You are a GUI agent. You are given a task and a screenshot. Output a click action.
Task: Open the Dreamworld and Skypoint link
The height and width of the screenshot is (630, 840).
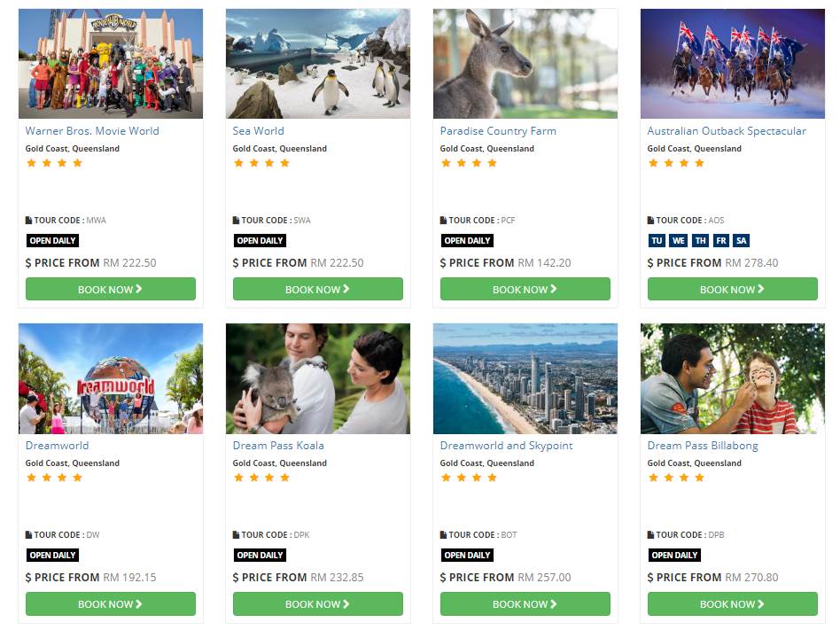tap(506, 446)
